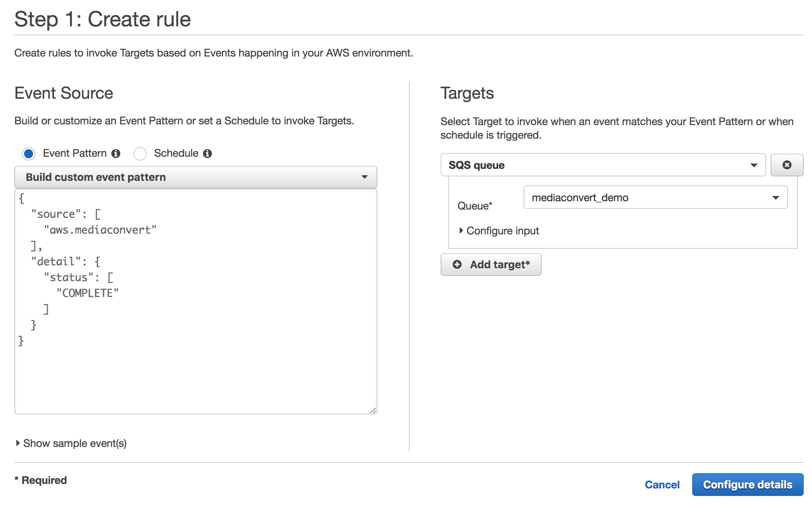Image resolution: width=812 pixels, height=505 pixels.
Task: Click the "COMPLETE" status value in the pattern
Action: [x=87, y=293]
